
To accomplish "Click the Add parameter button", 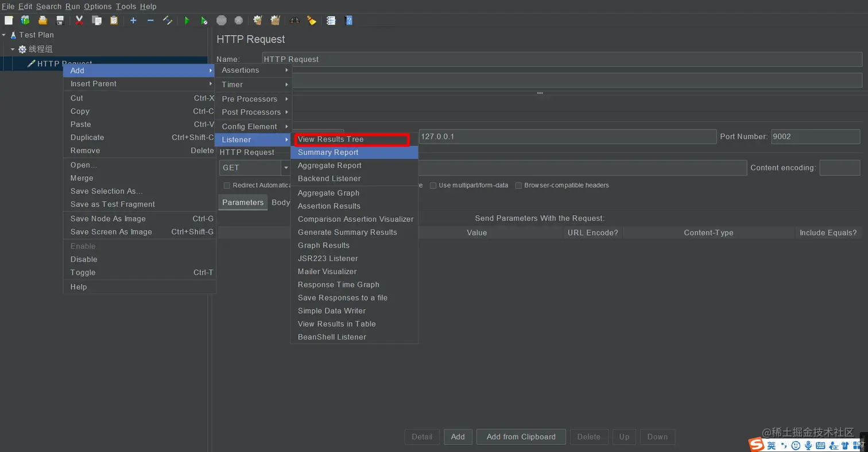I will point(458,437).
